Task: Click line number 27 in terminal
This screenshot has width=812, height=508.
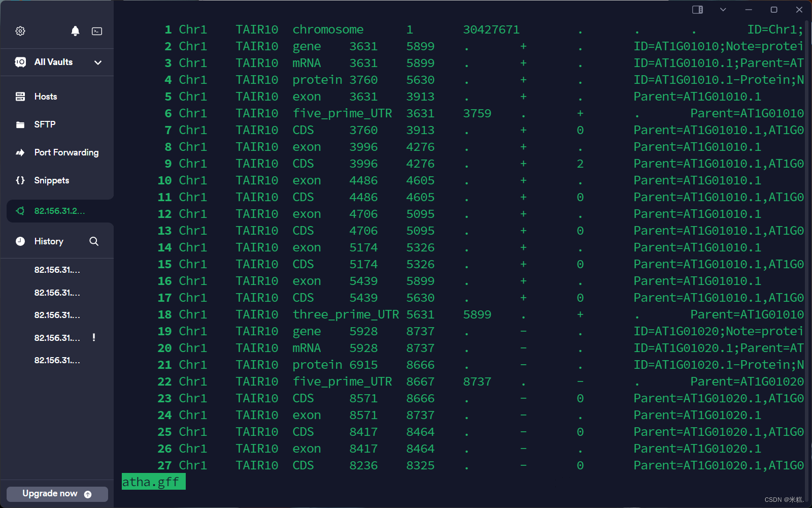Action: point(164,465)
